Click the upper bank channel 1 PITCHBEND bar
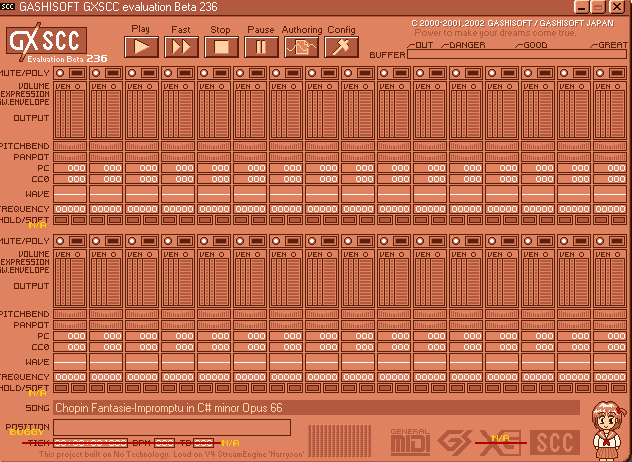Image resolution: width=632 pixels, height=462 pixels. pos(70,146)
